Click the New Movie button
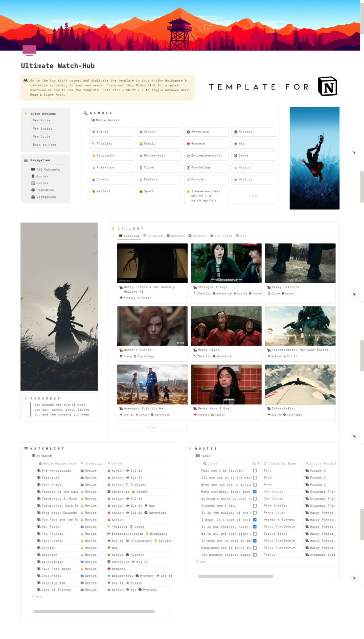The height and width of the screenshot is (639, 364). point(42,120)
